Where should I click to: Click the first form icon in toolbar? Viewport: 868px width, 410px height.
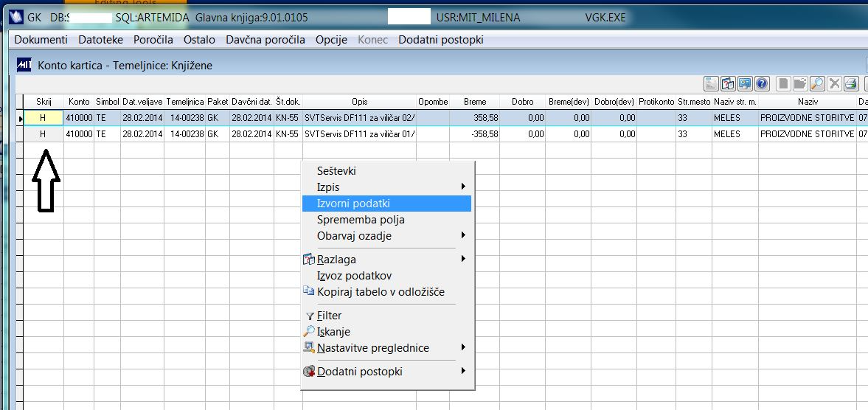coord(711,84)
